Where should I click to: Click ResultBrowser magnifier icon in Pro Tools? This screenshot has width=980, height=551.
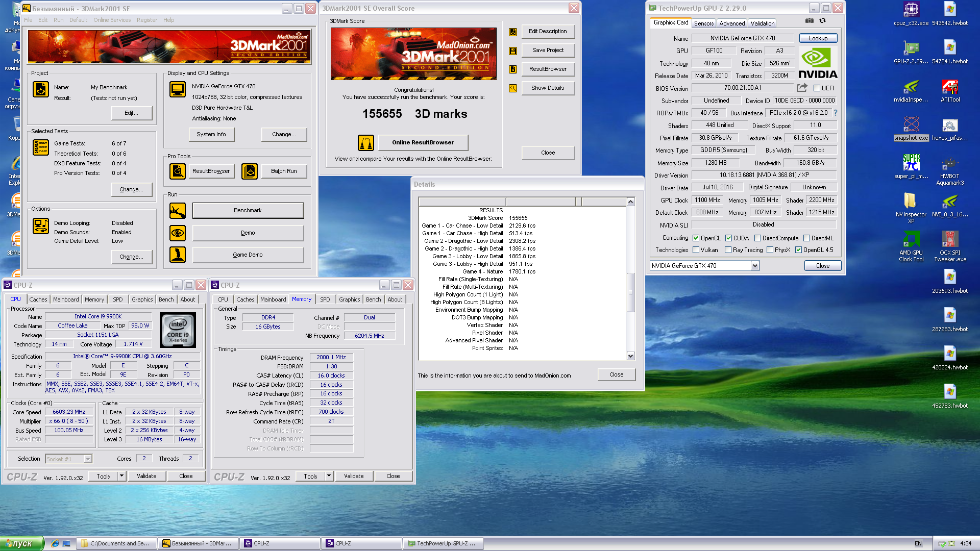[x=178, y=171]
